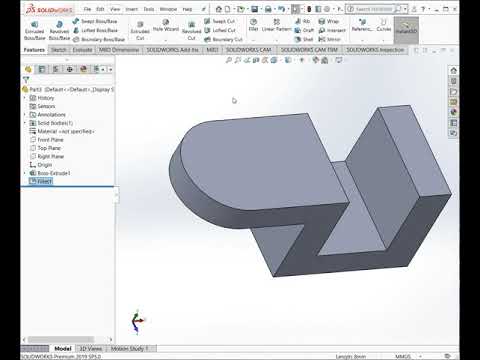Click the FeatureManager filter icon

click(x=26, y=79)
